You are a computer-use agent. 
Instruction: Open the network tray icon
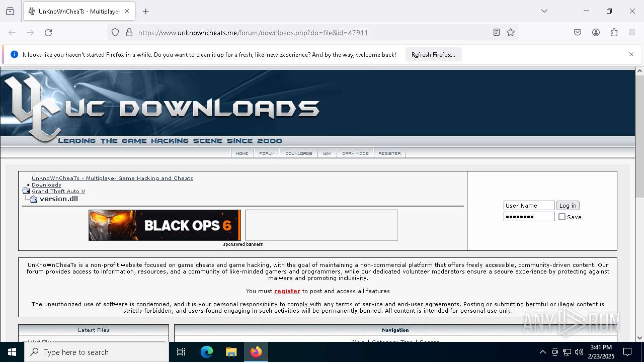567,352
